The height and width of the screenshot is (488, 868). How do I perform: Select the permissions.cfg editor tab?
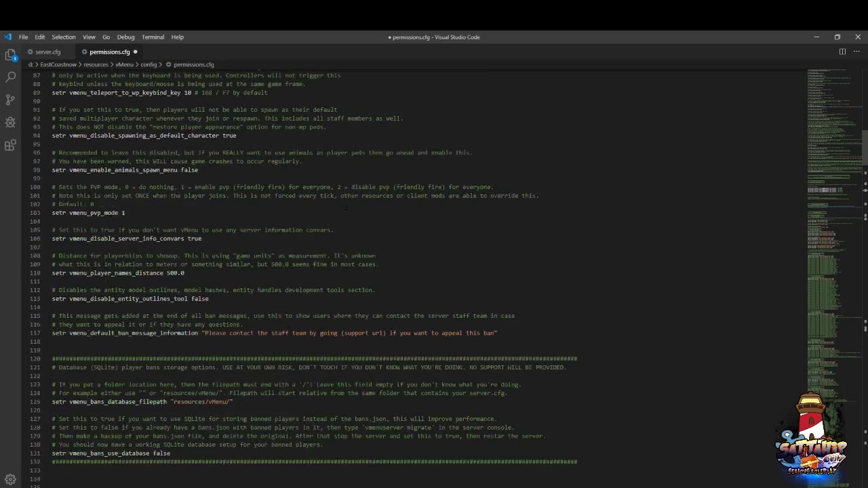108,52
